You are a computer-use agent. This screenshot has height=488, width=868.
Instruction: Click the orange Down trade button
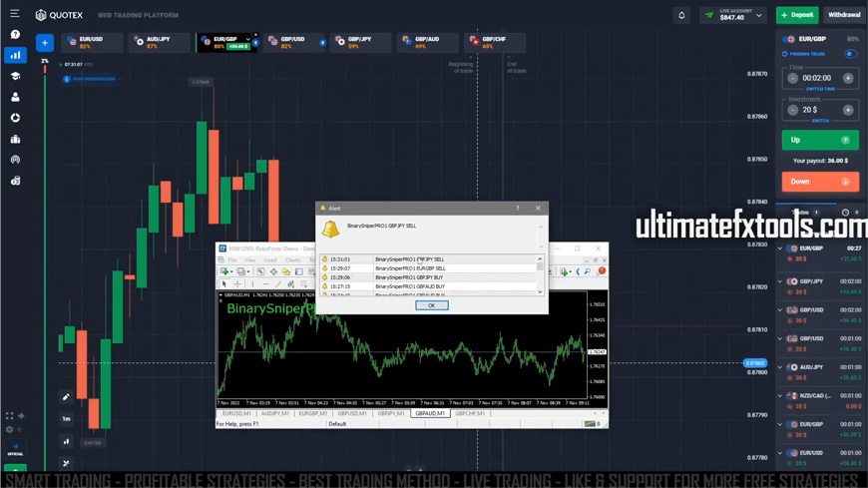coord(820,182)
